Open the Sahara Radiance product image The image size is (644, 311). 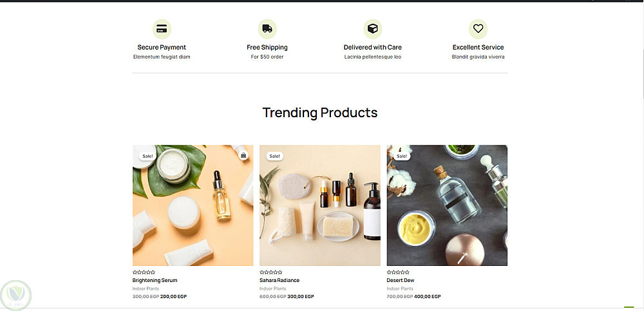point(319,205)
